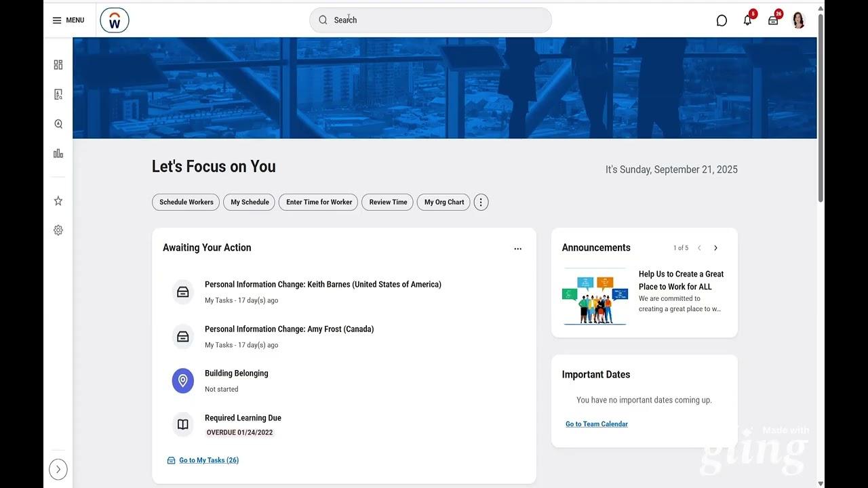This screenshot has width=868, height=488.
Task: Click the page vertical scrollbar thumb
Action: click(x=821, y=107)
